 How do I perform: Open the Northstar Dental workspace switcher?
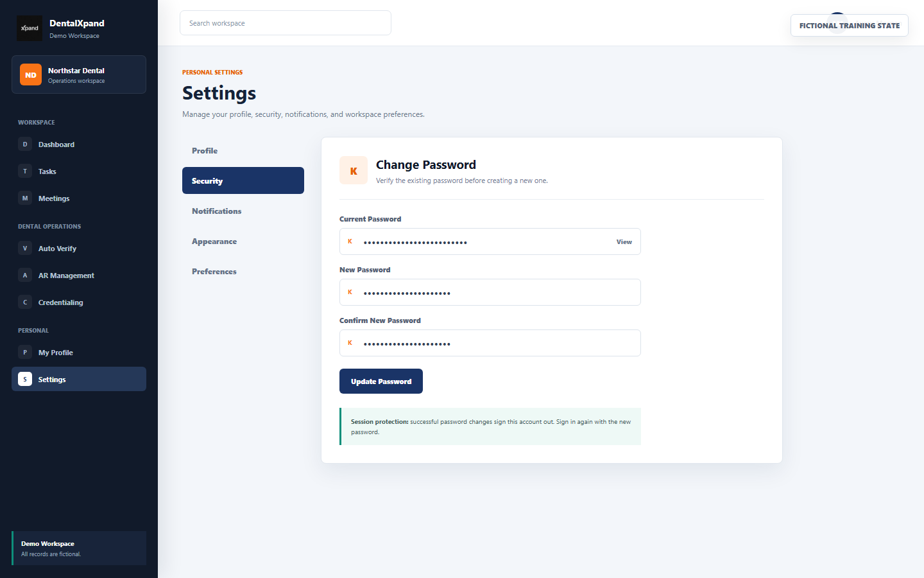pyautogui.click(x=79, y=74)
